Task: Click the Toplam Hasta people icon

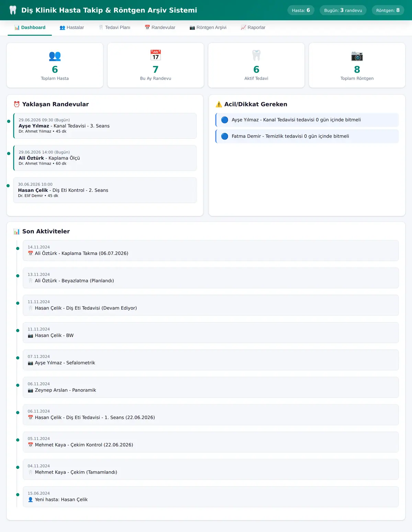Action: click(55, 56)
